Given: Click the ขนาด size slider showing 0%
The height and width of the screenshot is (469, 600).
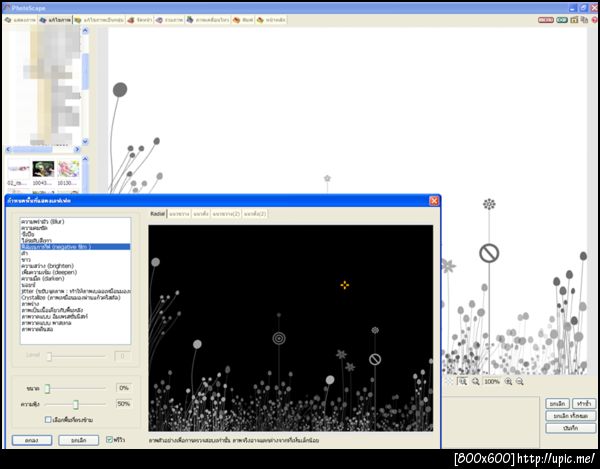Looking at the screenshot, I should (x=75, y=389).
